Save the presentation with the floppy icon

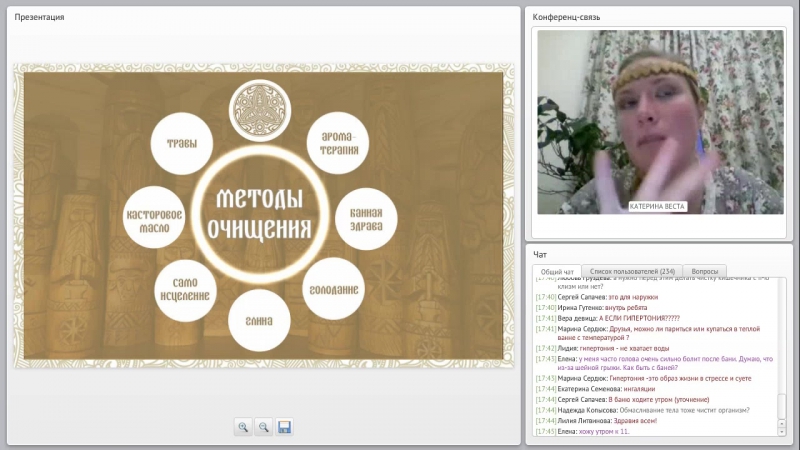coord(284,427)
